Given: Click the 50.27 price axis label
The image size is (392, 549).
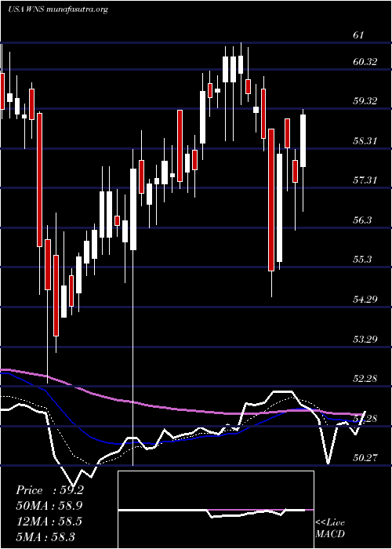Looking at the screenshot, I should (x=365, y=457).
